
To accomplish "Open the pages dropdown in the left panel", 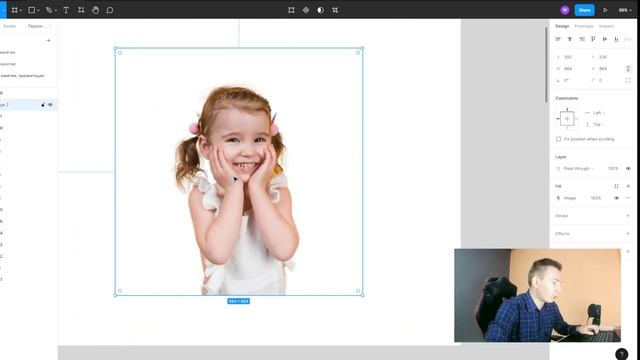I will click(x=40, y=26).
